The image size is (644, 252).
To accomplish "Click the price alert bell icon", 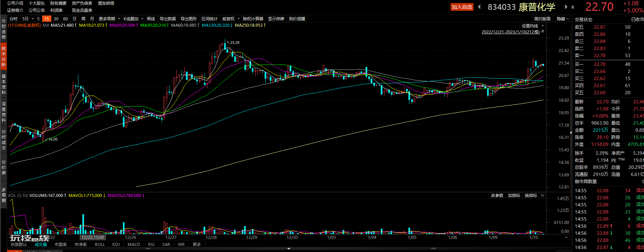I will [572, 7].
